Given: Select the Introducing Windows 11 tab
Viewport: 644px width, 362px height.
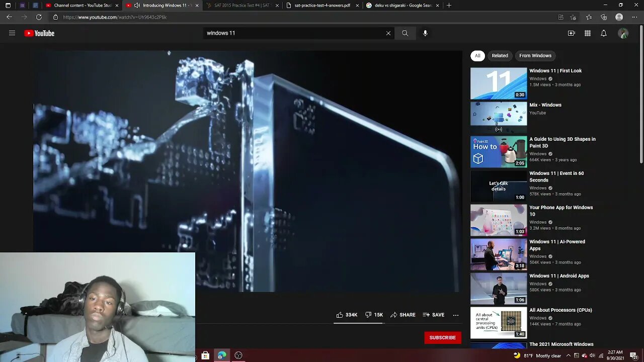Looking at the screenshot, I should coord(162,6).
